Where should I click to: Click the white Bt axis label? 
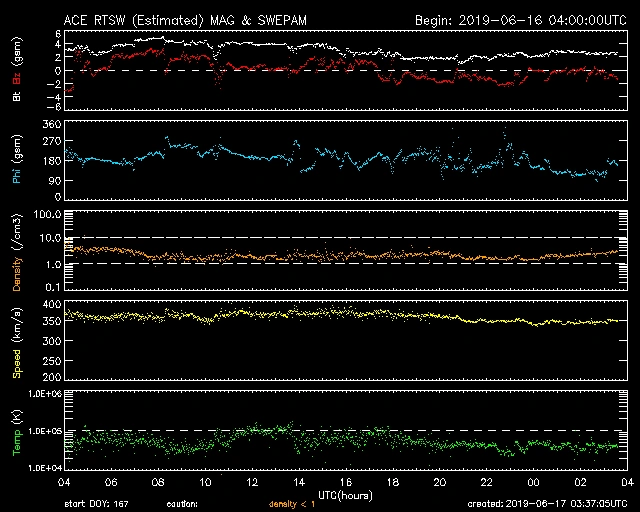point(16,96)
